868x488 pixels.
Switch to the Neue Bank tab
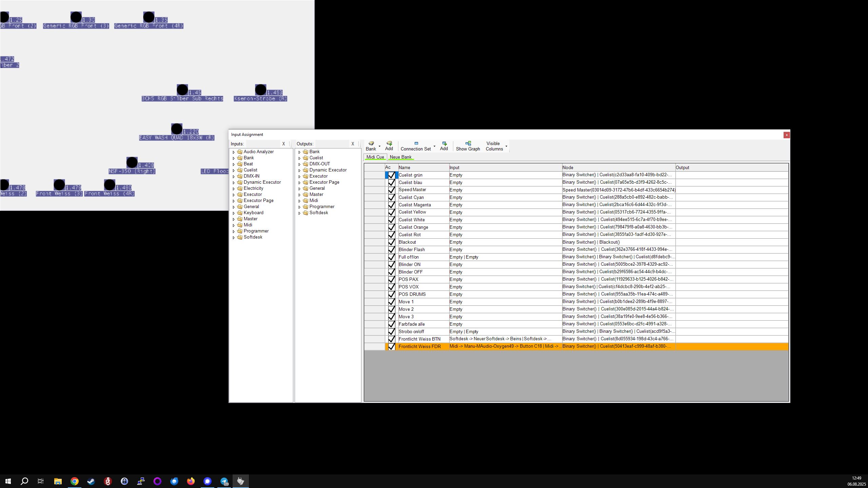[400, 157]
